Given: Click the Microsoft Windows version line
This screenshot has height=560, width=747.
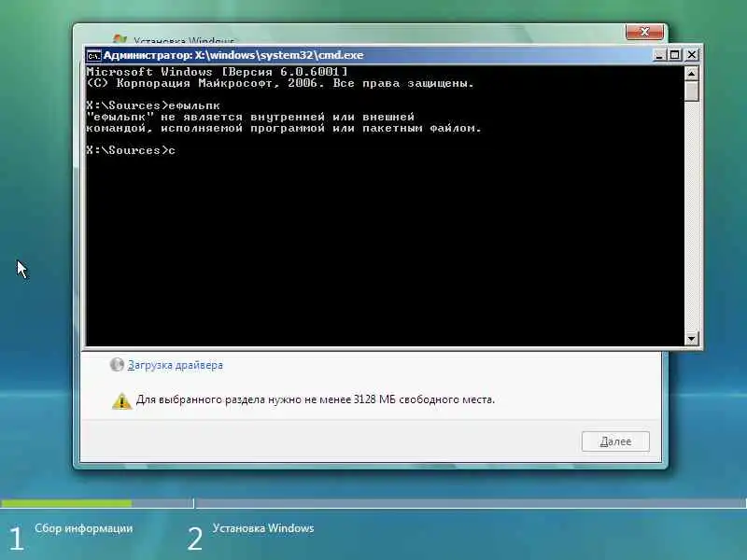Looking at the screenshot, I should pos(217,72).
